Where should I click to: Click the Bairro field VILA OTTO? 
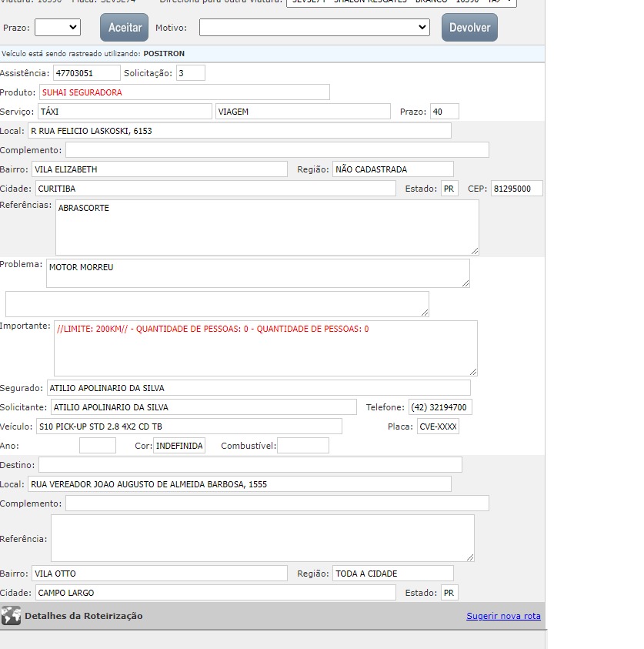tap(159, 574)
